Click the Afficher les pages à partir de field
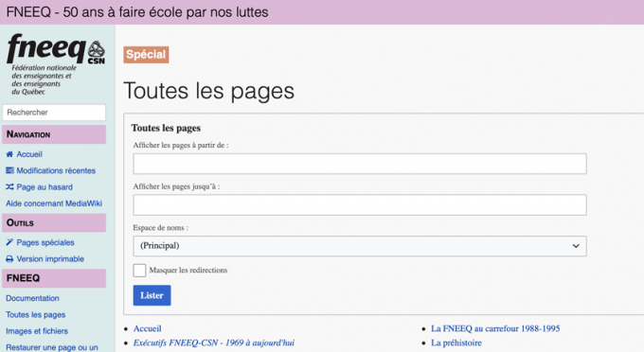Viewport: 644px width, 352px height. click(x=359, y=164)
